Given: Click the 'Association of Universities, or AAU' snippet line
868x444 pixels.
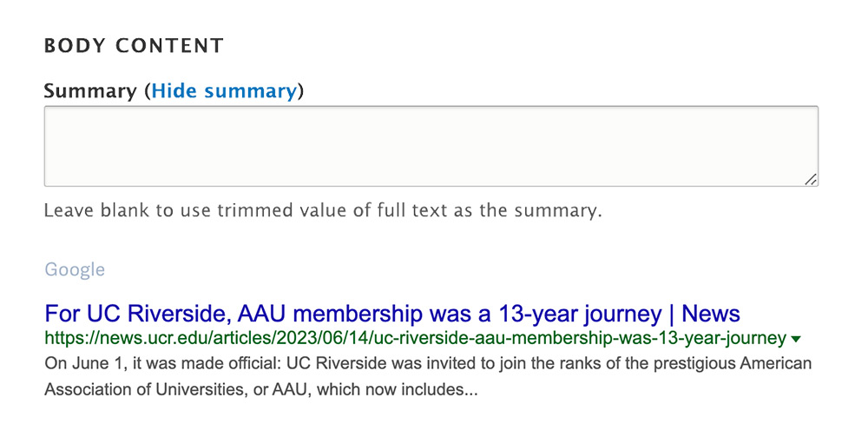Looking at the screenshot, I should tap(260, 389).
